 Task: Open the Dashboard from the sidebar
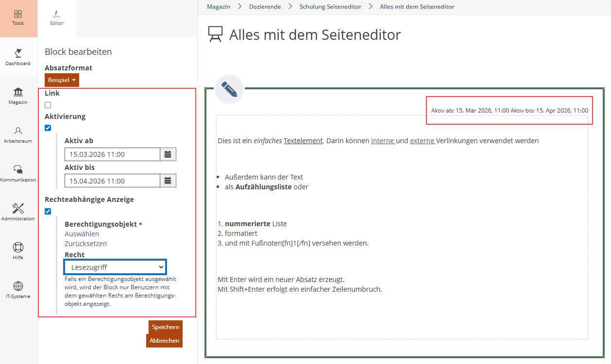coord(18,57)
